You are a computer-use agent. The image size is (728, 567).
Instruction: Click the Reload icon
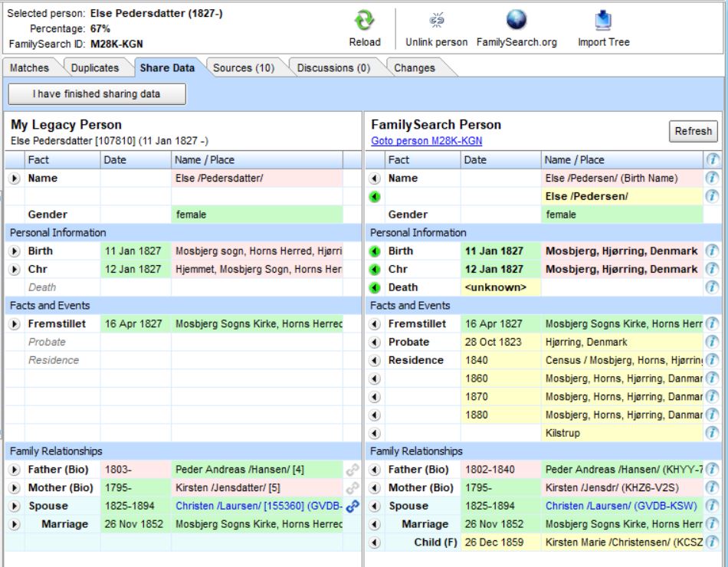tap(365, 21)
